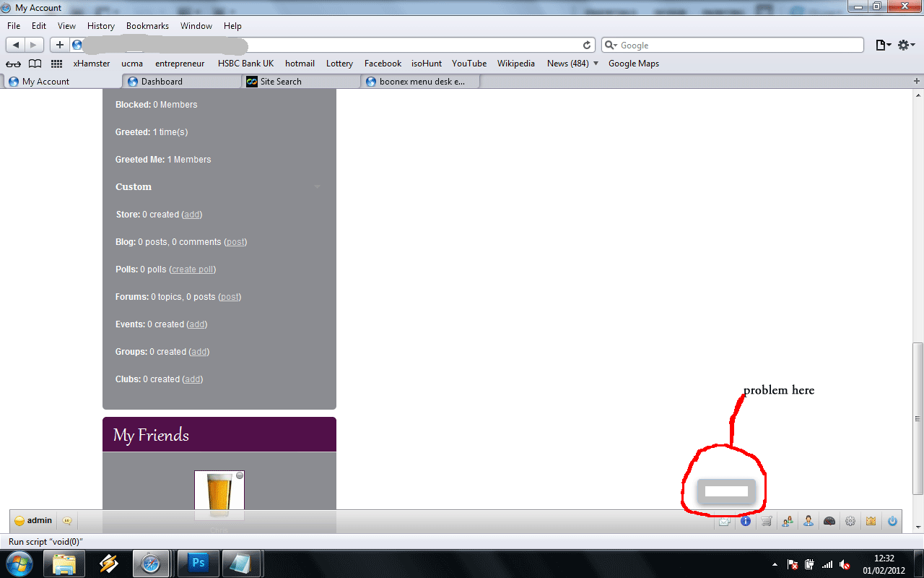Open the shopping cart icon in the member toolbar

pos(767,521)
